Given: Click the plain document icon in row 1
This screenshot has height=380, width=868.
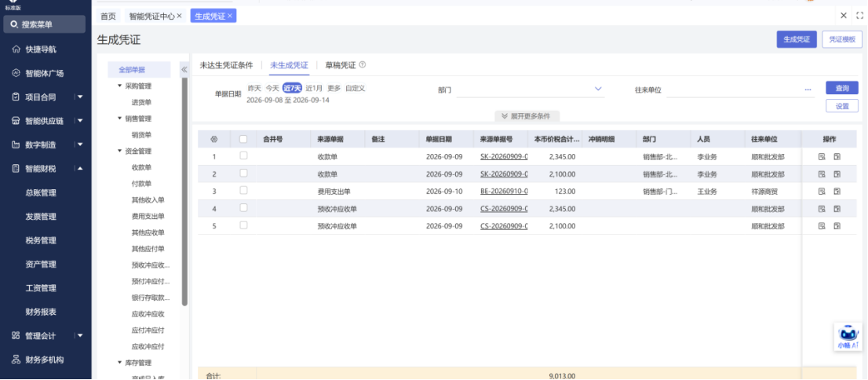Looking at the screenshot, I should 837,157.
